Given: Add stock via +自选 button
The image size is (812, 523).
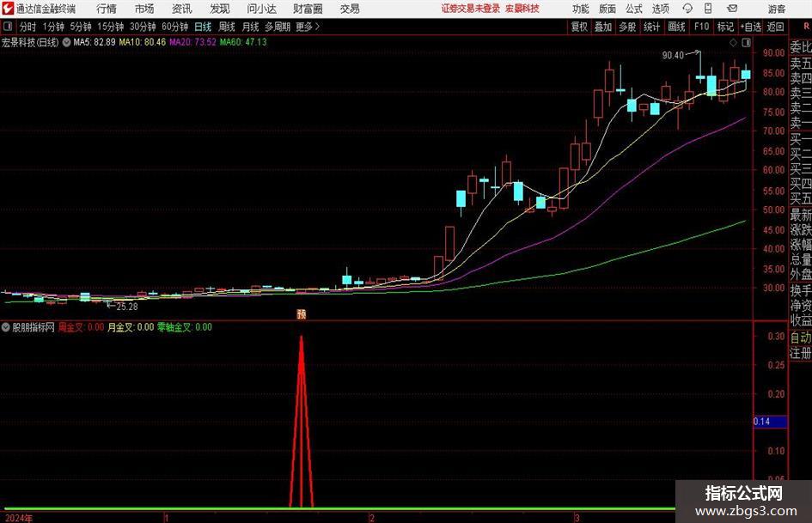Looking at the screenshot, I should pyautogui.click(x=751, y=27).
